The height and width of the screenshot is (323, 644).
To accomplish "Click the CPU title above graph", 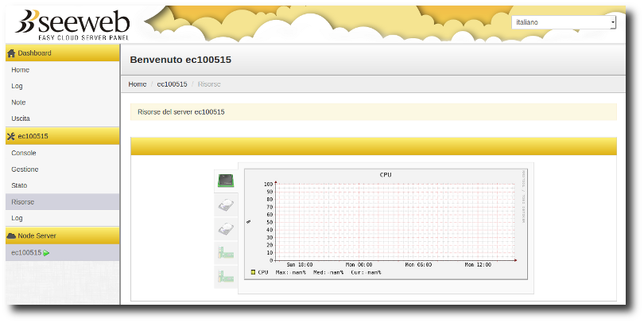I will coord(386,175).
